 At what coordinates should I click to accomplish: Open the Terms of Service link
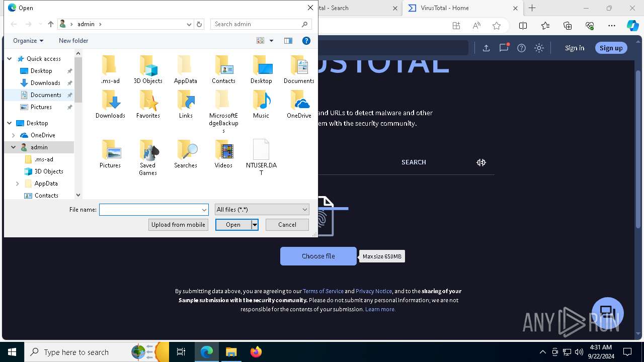coord(323,291)
